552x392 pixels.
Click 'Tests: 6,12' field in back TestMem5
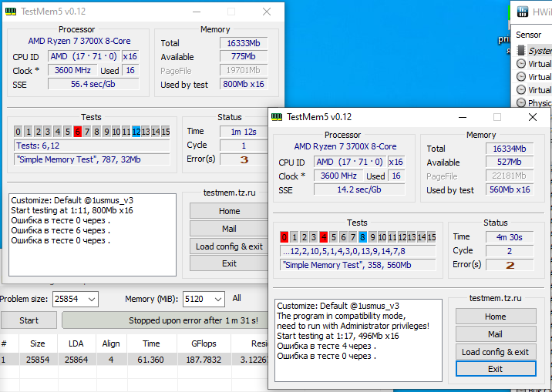pos(92,146)
